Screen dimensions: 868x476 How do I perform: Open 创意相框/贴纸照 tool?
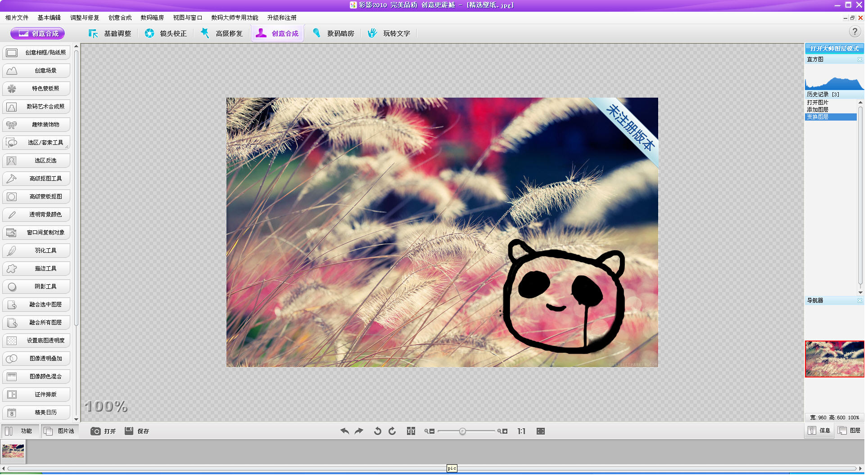[x=36, y=53]
